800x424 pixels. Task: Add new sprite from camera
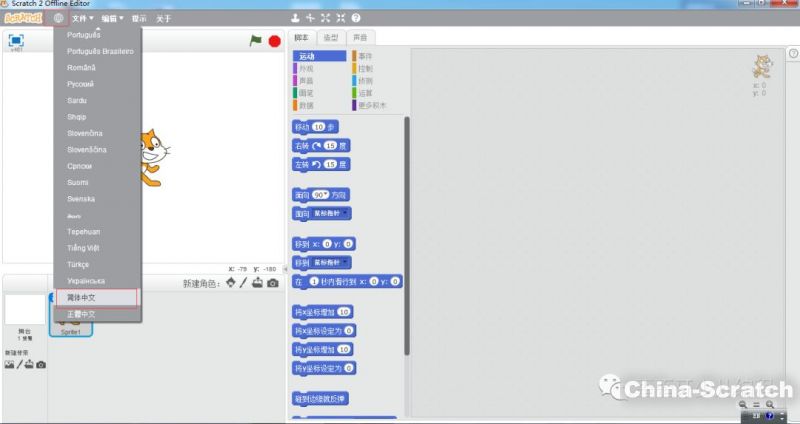(272, 284)
